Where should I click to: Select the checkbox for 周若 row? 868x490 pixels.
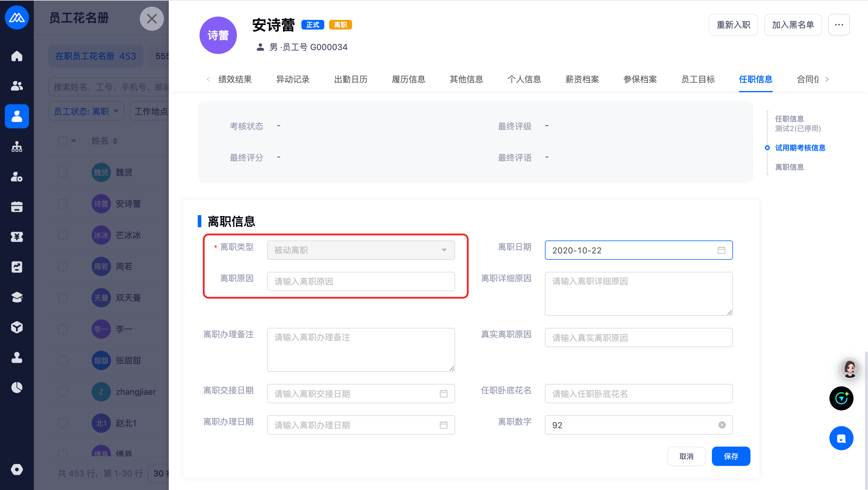63,267
